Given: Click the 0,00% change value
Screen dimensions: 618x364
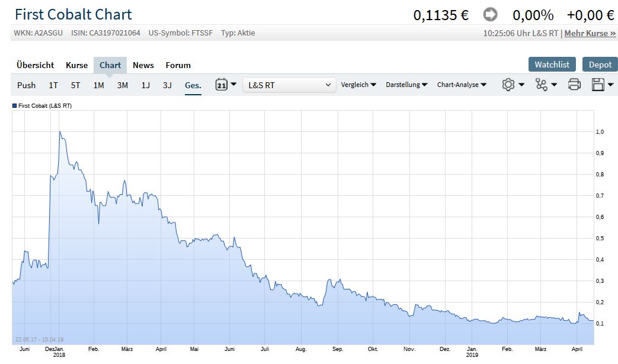Looking at the screenshot, I should click(x=533, y=15).
